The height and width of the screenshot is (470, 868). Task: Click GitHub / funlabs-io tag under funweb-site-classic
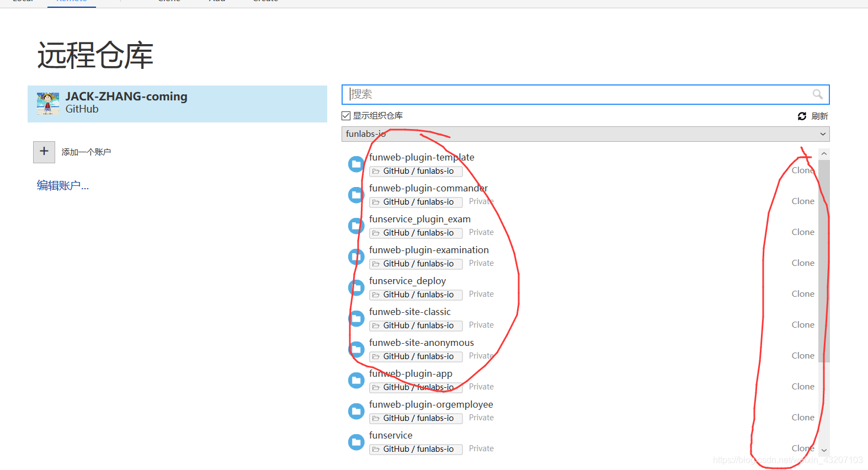(416, 325)
